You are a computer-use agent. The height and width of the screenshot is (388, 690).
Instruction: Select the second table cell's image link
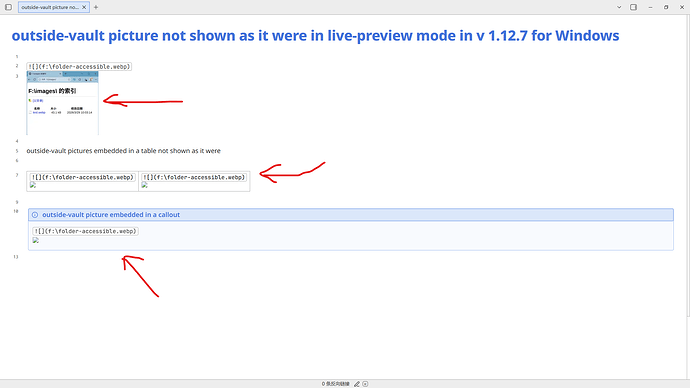[194, 177]
